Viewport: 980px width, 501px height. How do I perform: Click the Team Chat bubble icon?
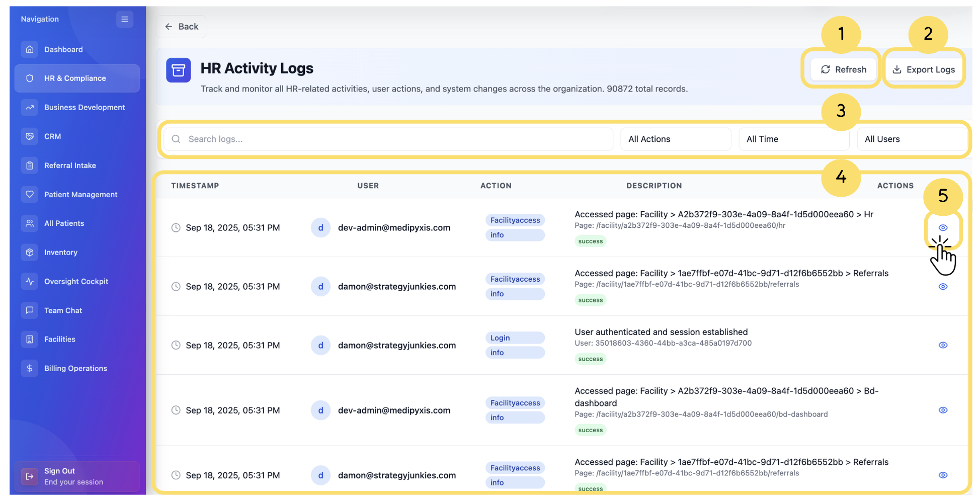30,310
